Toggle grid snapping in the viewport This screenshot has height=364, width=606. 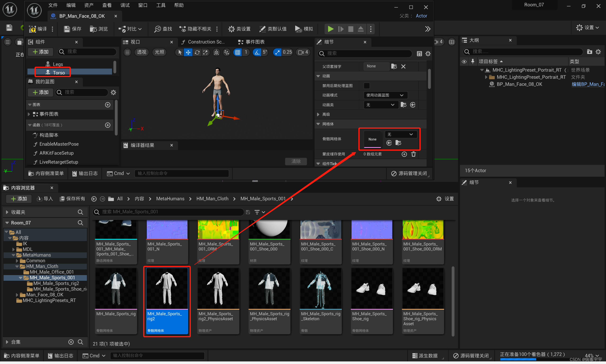click(238, 52)
